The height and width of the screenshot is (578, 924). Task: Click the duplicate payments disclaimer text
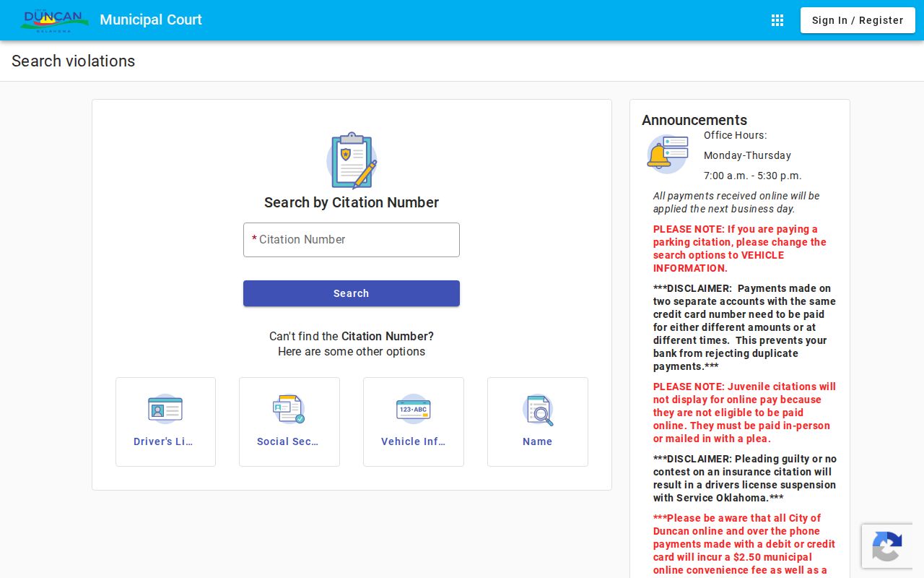pos(744,327)
